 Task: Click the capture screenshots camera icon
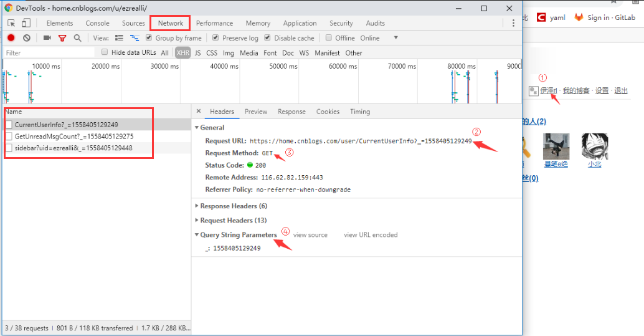(47, 38)
